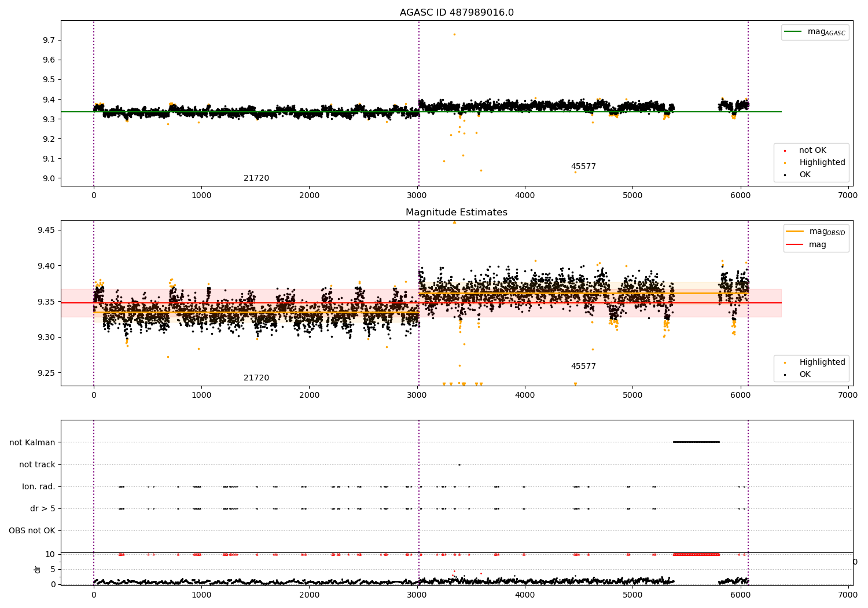The image size is (868, 608).
Task: Click "45577" in the Magnitude Estimates plot
Action: 583,367
